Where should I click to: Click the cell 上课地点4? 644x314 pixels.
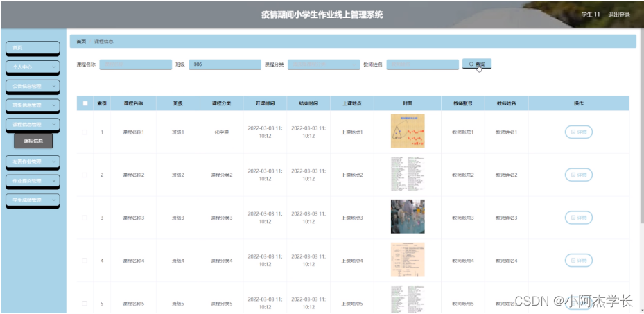point(352,261)
